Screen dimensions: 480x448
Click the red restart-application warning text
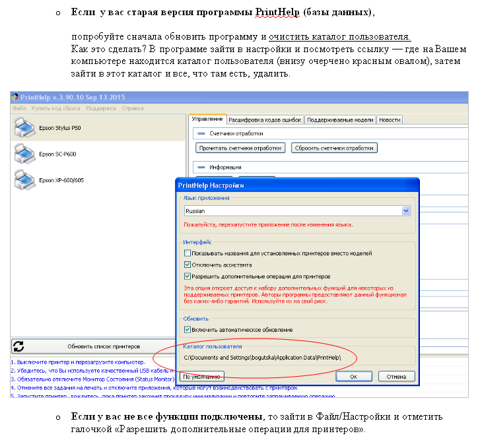click(268, 224)
